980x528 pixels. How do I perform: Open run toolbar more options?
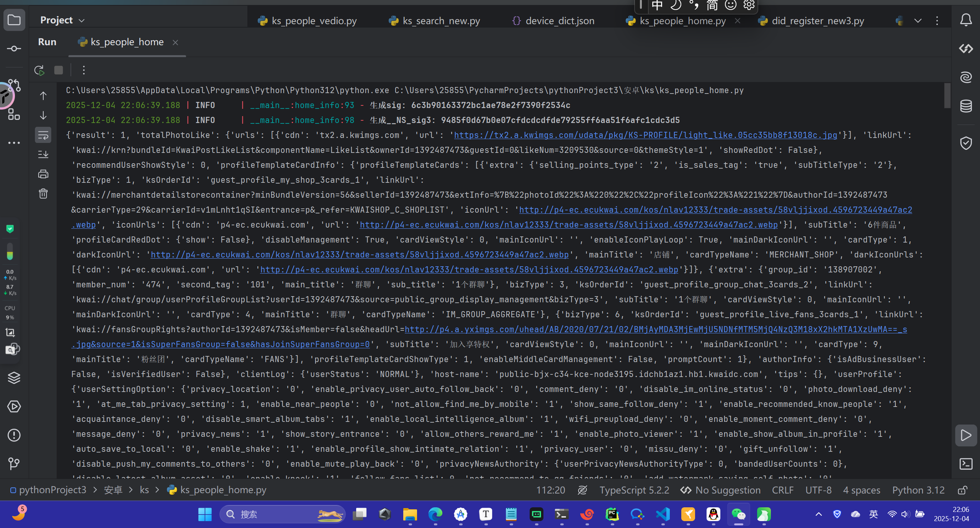pos(84,70)
